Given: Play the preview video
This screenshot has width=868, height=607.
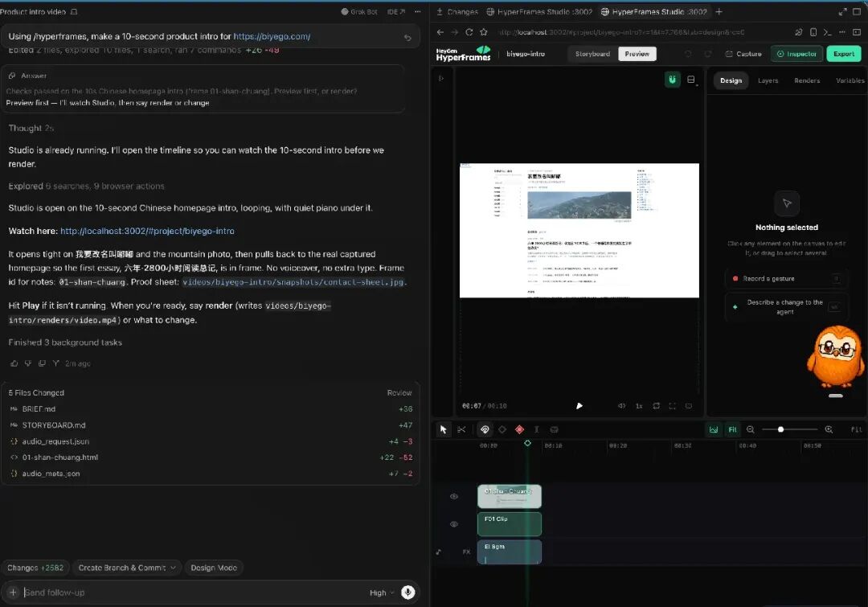Looking at the screenshot, I should click(x=579, y=406).
